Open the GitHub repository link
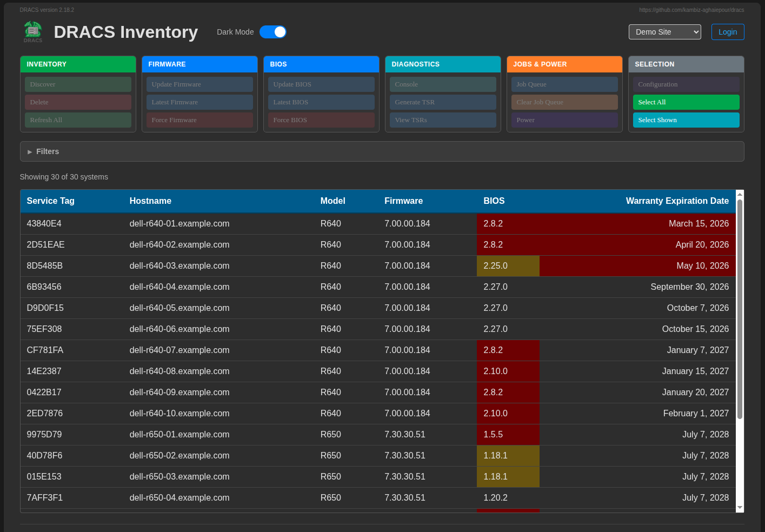The image size is (765, 532). 691,10
